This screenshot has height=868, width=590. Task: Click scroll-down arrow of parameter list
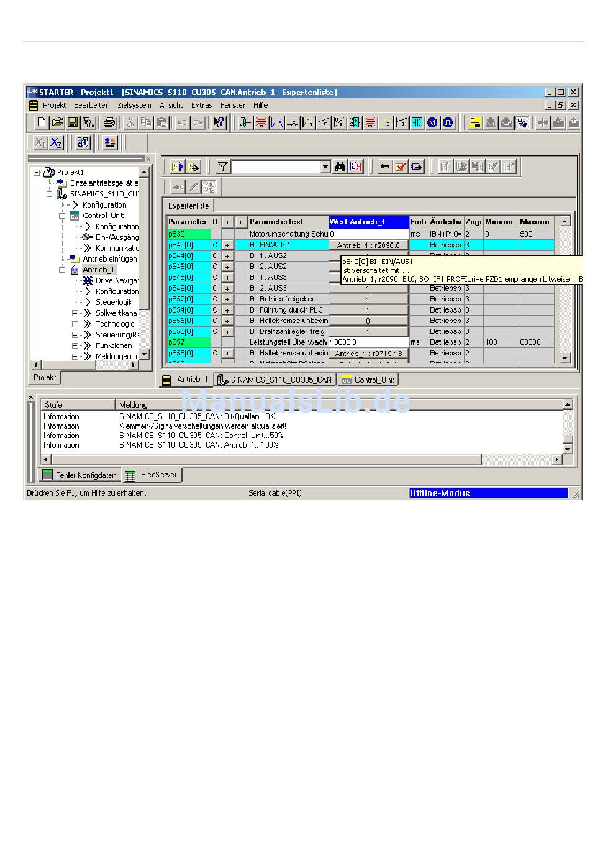pos(565,358)
